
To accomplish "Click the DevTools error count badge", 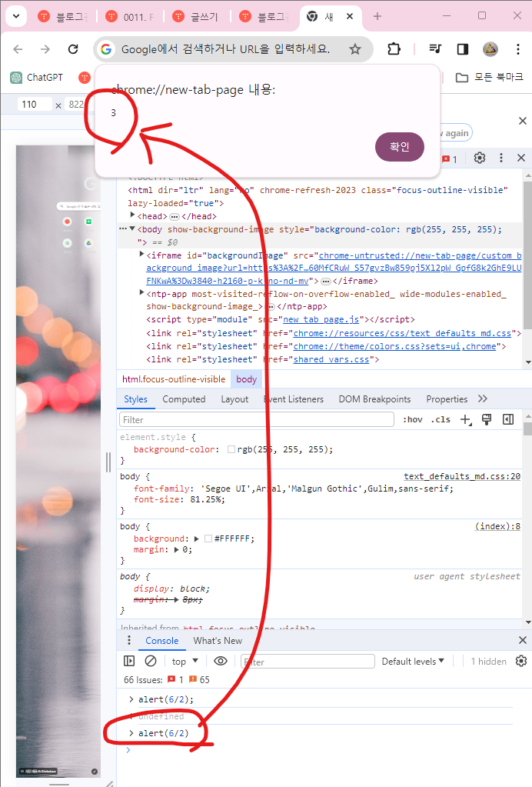I will pos(449,159).
